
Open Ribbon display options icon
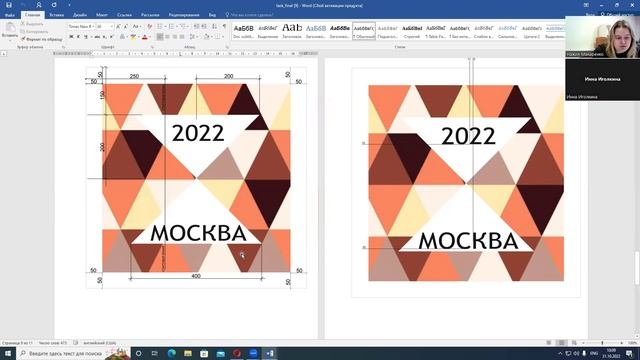coord(586,5)
